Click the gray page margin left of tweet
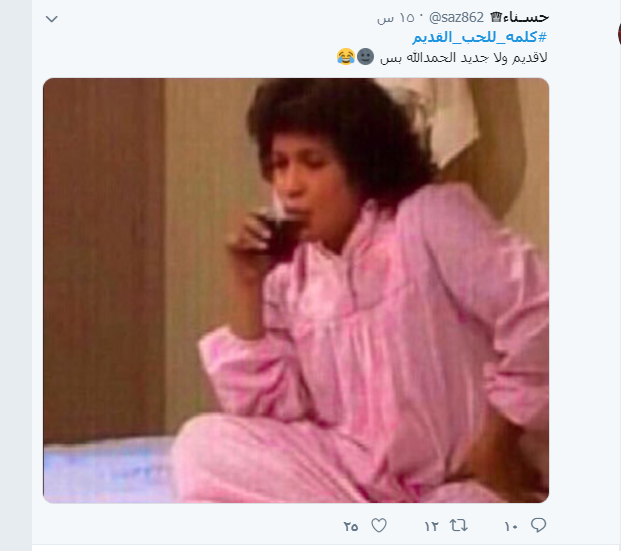The height and width of the screenshot is (551, 621). [x=16, y=275]
